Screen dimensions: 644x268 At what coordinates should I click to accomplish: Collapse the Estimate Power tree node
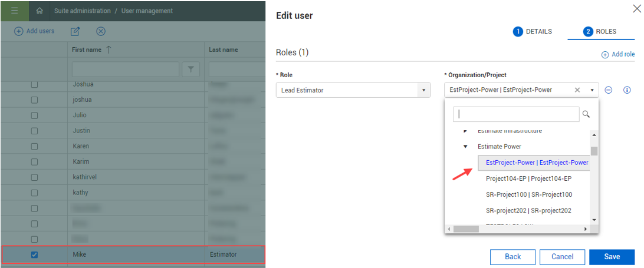(465, 147)
